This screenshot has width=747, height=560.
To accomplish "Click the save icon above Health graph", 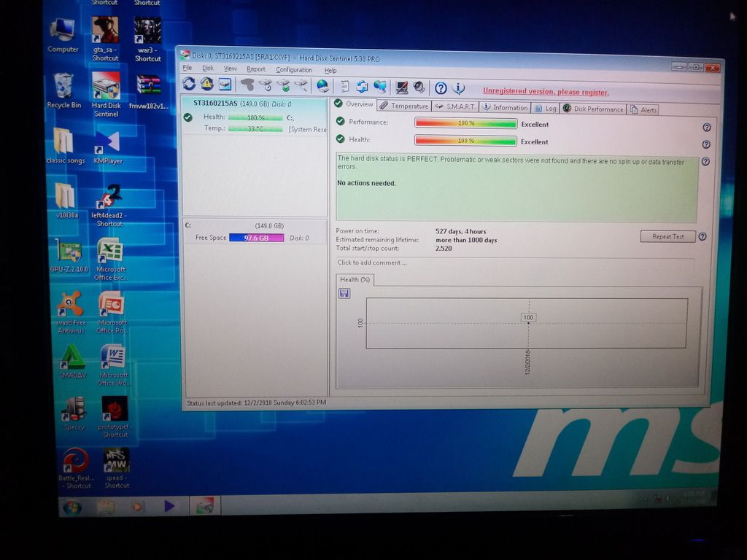I will tap(344, 293).
